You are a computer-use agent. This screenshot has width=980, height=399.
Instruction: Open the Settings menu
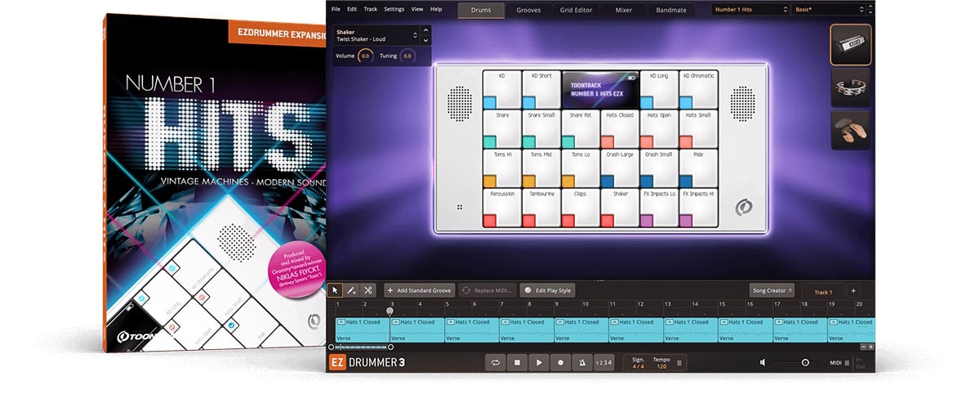click(x=394, y=9)
